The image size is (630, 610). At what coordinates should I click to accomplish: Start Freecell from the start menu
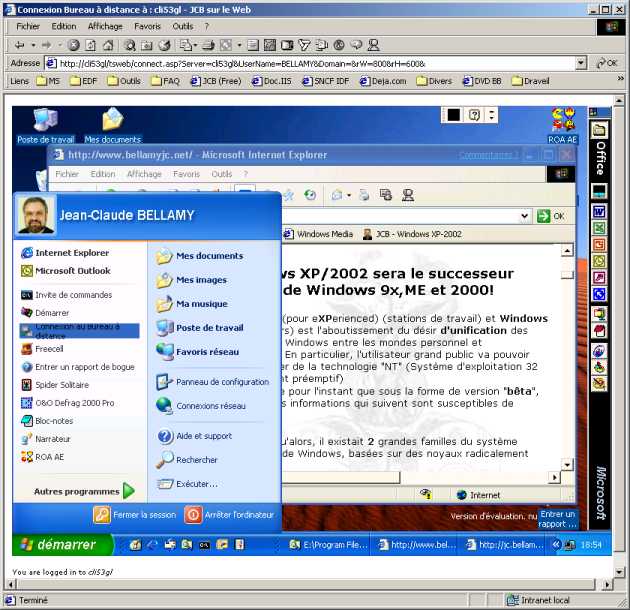click(x=43, y=349)
